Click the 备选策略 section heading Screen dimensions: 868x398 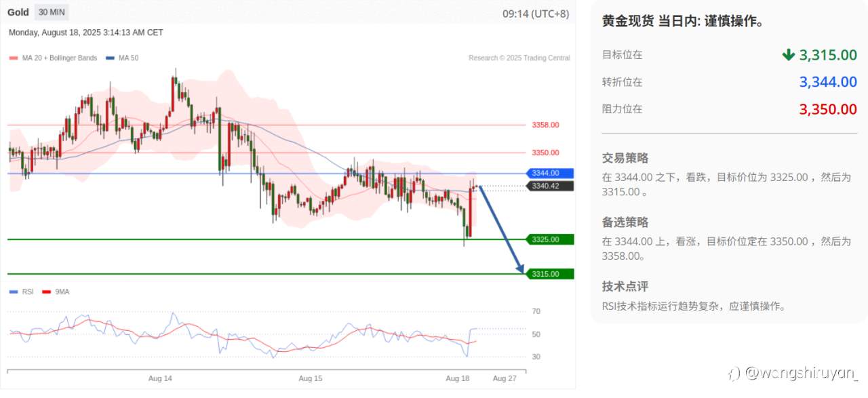coord(625,222)
